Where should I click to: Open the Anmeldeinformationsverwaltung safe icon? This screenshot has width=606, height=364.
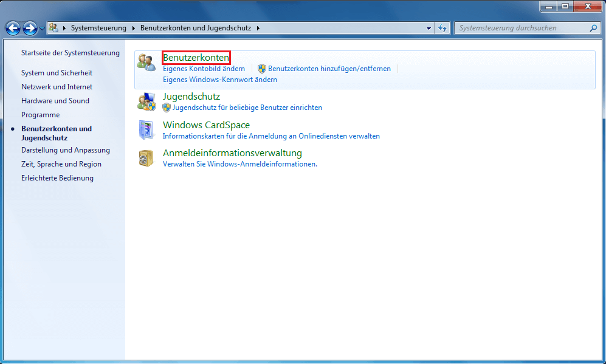click(x=146, y=158)
